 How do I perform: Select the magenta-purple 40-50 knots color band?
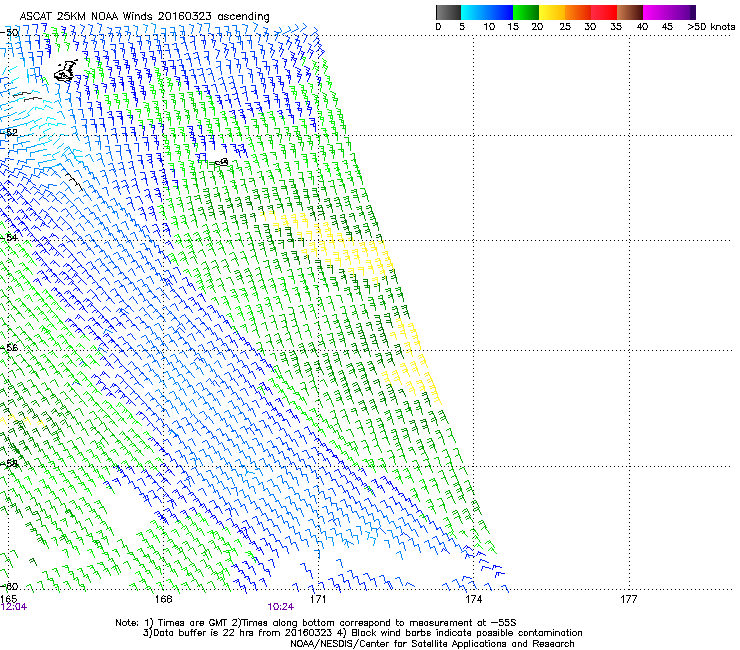pos(669,12)
